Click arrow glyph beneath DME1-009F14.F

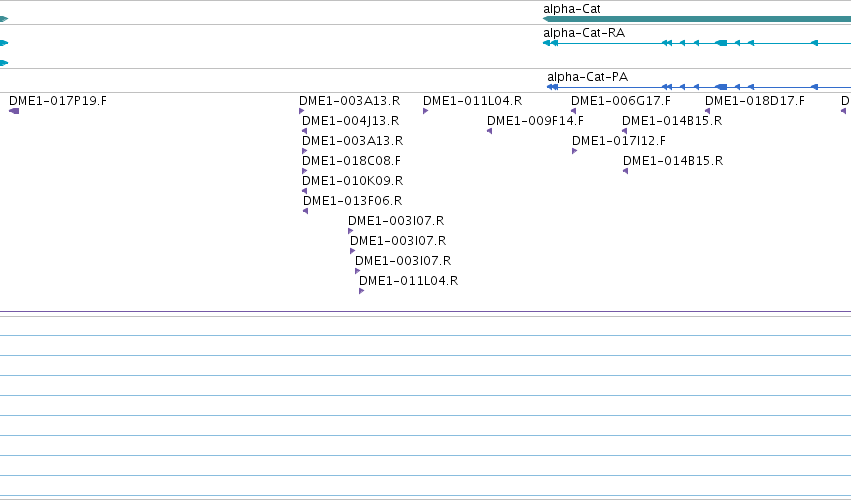(490, 131)
